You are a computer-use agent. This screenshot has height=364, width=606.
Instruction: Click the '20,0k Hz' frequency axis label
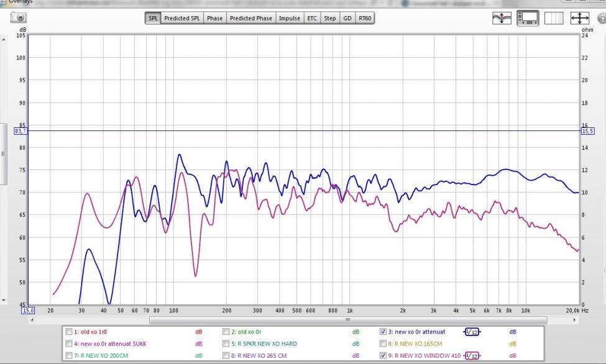pyautogui.click(x=577, y=311)
